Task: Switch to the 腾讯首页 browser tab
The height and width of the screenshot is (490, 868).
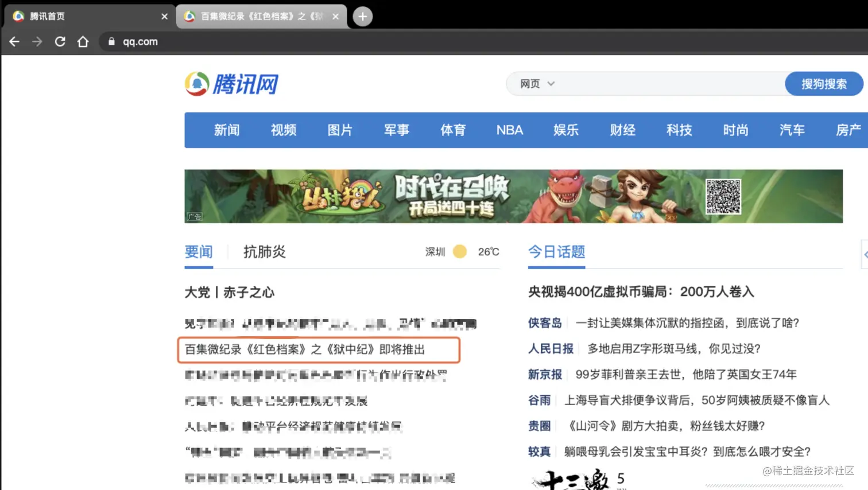Action: tap(88, 16)
